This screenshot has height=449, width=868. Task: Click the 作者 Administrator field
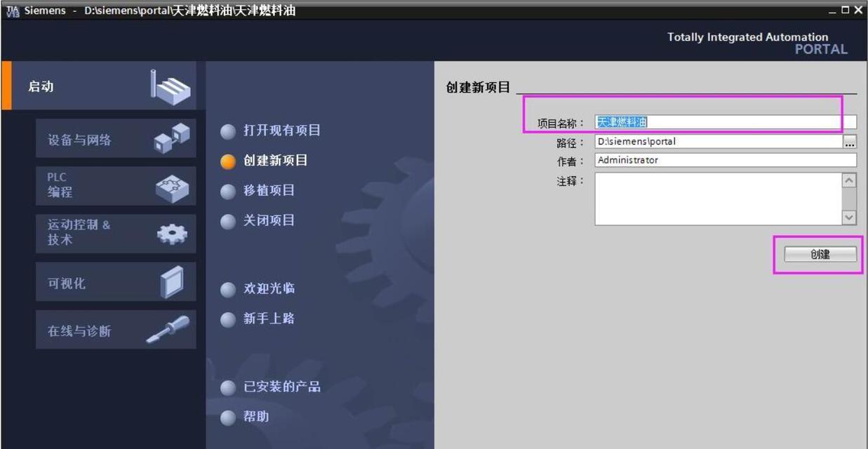pos(726,160)
